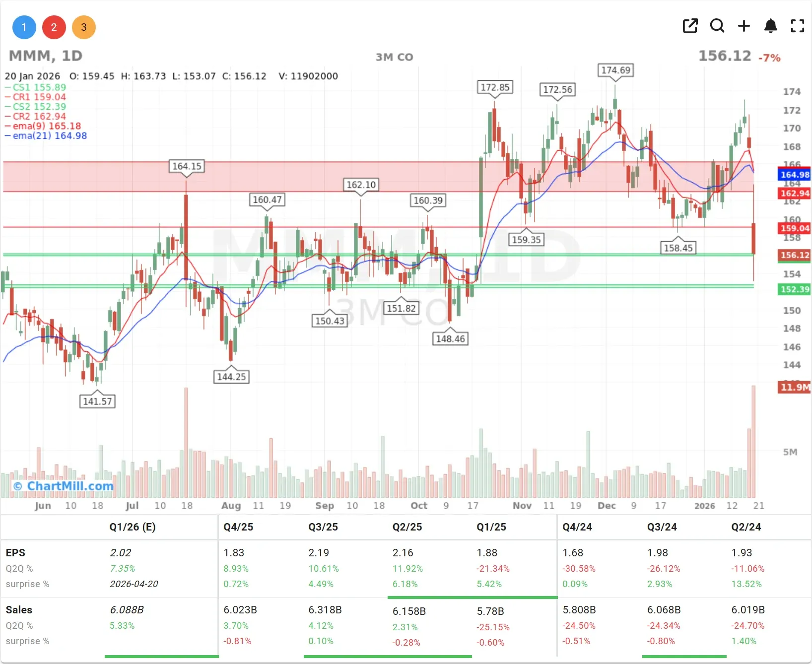Select the Q4/25 earnings column header
This screenshot has height=664, width=812.
click(238, 527)
